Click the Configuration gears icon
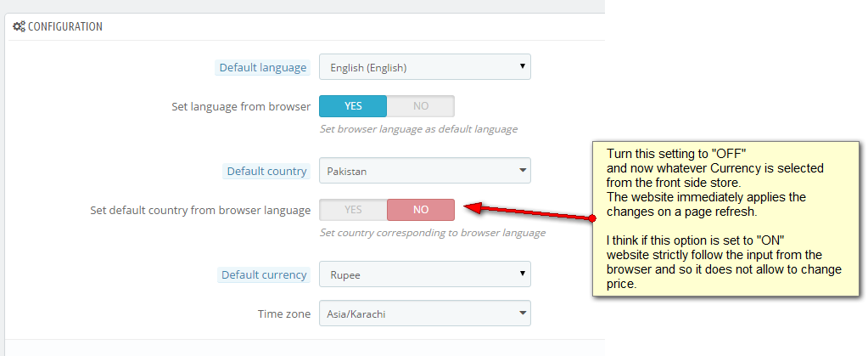Viewport: 868px width, 356px height. (x=18, y=26)
